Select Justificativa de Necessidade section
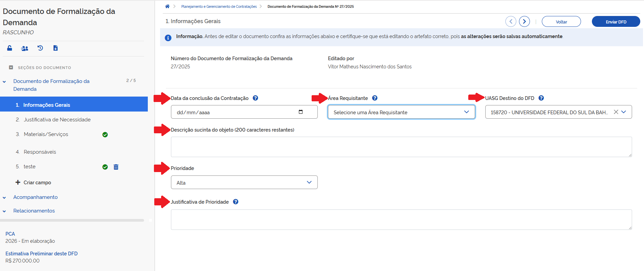The image size is (644, 271). click(57, 120)
